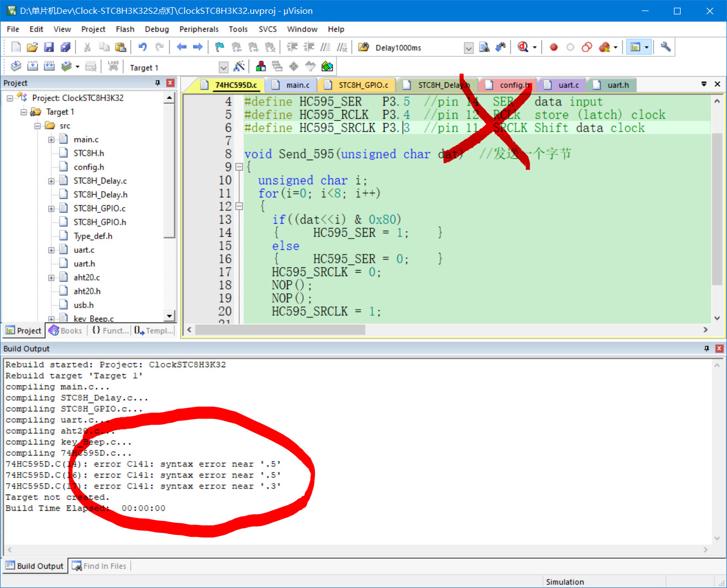Switch to the main.c editor tab
The width and height of the screenshot is (727, 588).
292,85
